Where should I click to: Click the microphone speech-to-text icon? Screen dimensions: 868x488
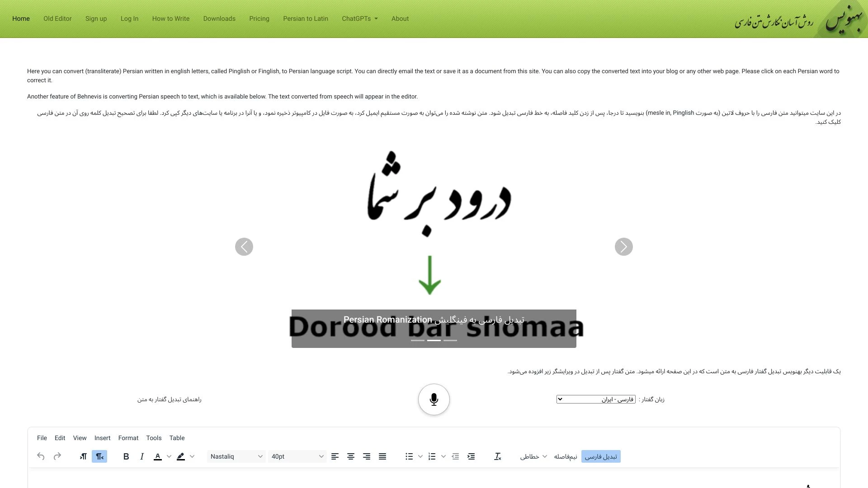tap(434, 399)
